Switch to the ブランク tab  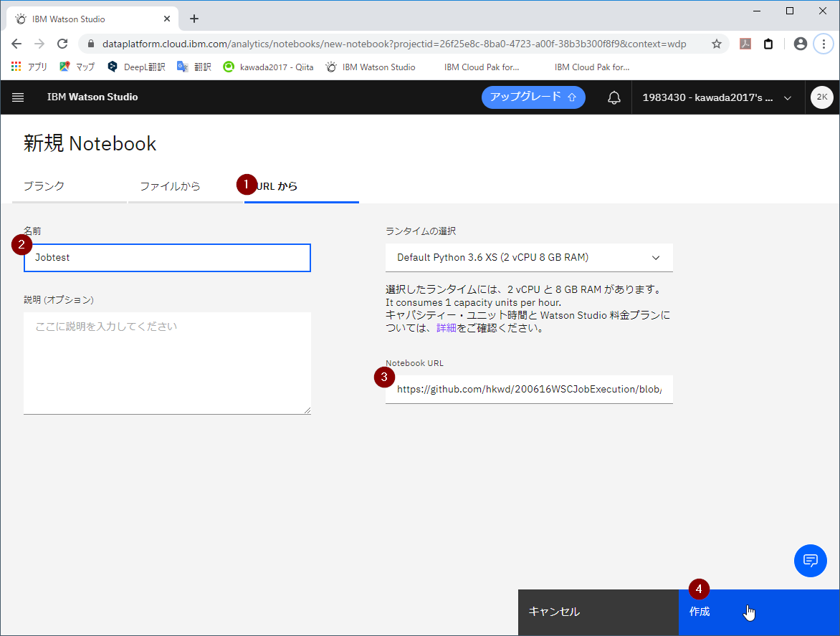(69, 186)
